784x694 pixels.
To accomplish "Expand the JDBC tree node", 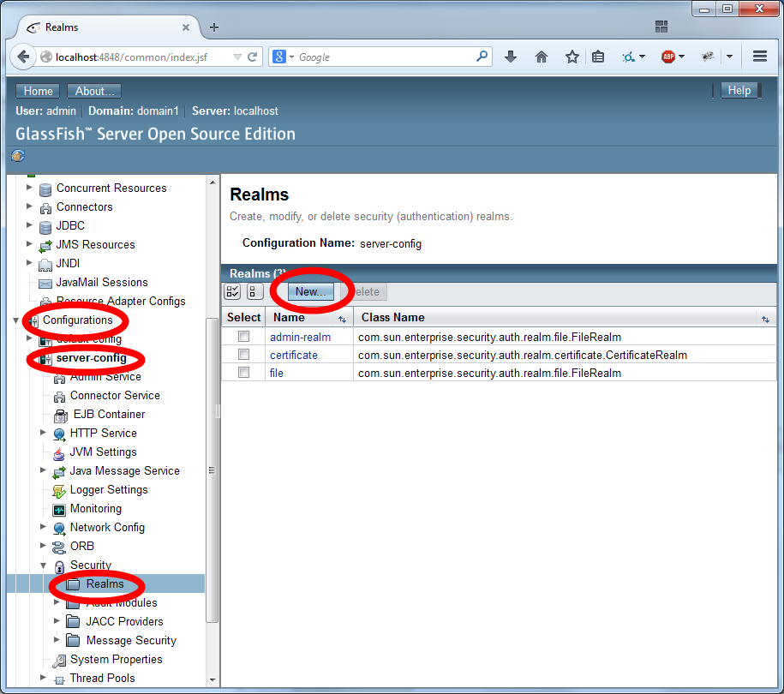I will (30, 225).
